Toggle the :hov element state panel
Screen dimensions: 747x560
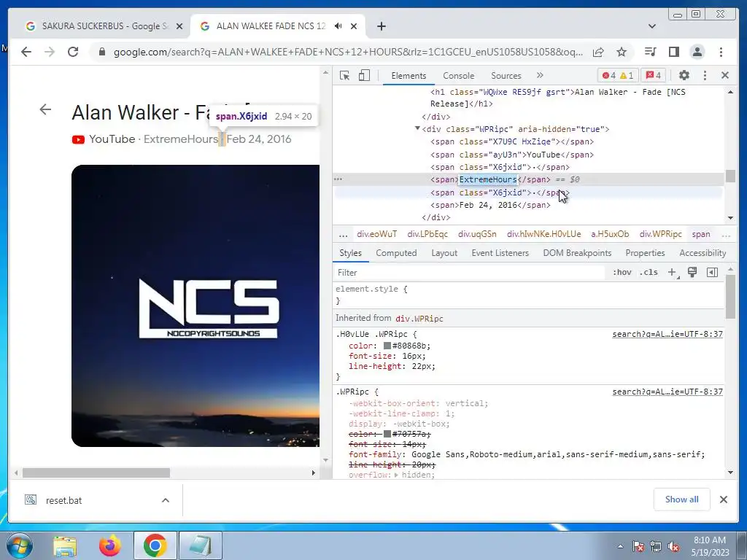pyautogui.click(x=622, y=273)
